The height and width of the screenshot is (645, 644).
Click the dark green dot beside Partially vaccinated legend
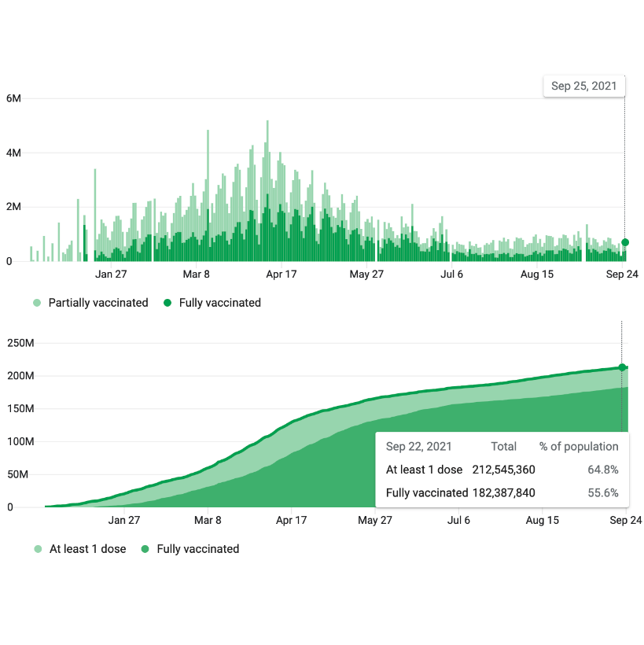click(x=167, y=303)
